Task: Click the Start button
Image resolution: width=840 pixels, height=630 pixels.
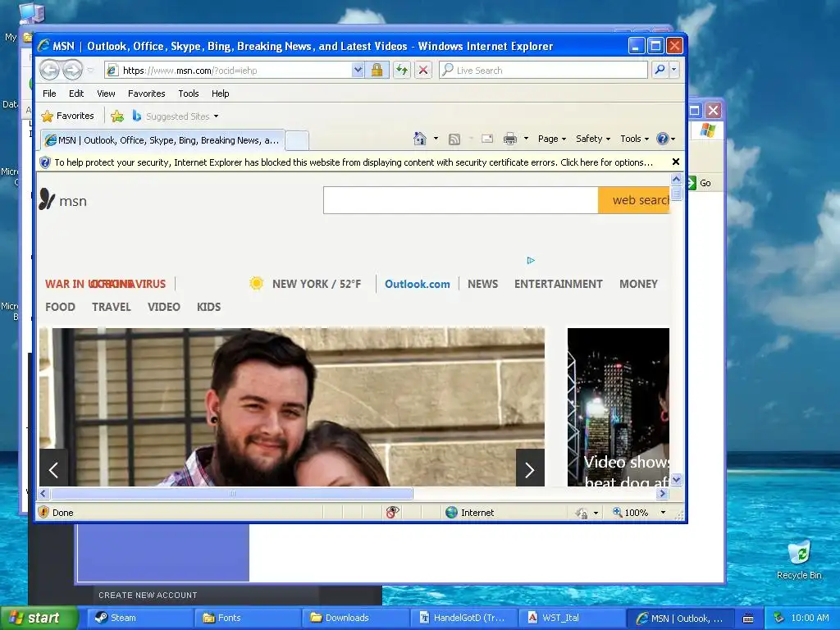Action: click(38, 618)
